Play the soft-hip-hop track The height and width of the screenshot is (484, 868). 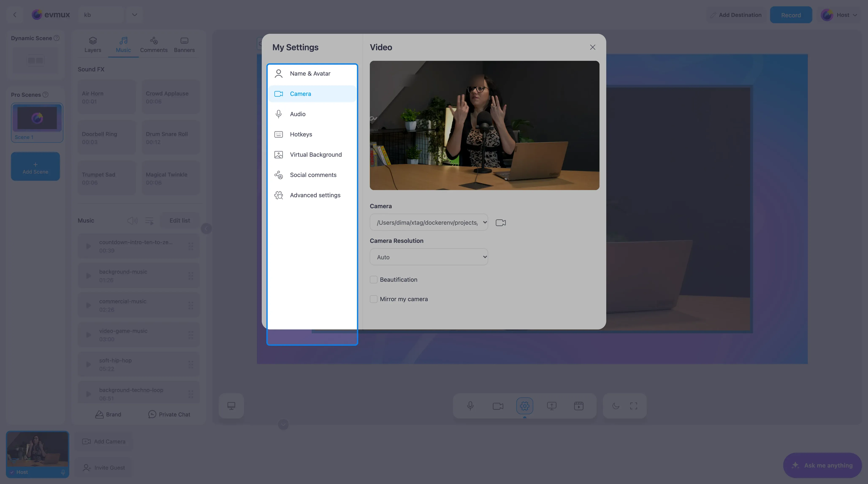tap(88, 364)
